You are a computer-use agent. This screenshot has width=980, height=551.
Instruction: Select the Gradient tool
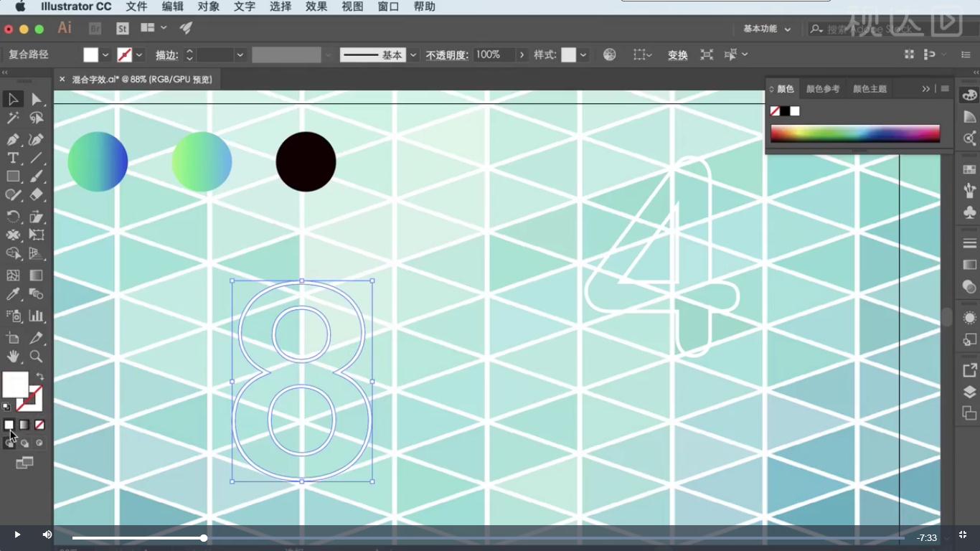(37, 275)
